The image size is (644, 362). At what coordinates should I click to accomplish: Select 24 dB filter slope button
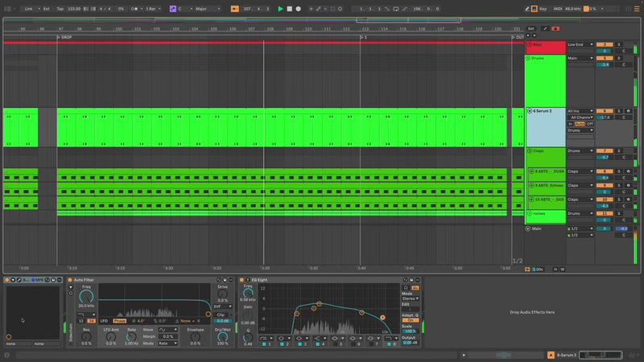[x=91, y=321]
